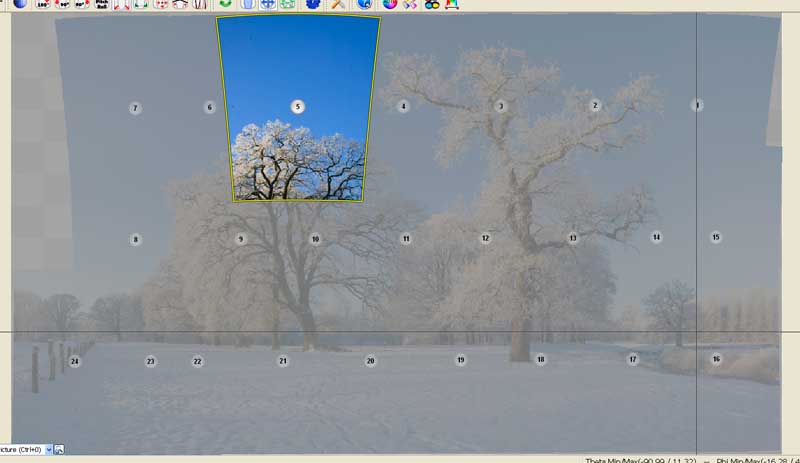Select image marker number 20
The height and width of the screenshot is (463, 800).
[370, 361]
